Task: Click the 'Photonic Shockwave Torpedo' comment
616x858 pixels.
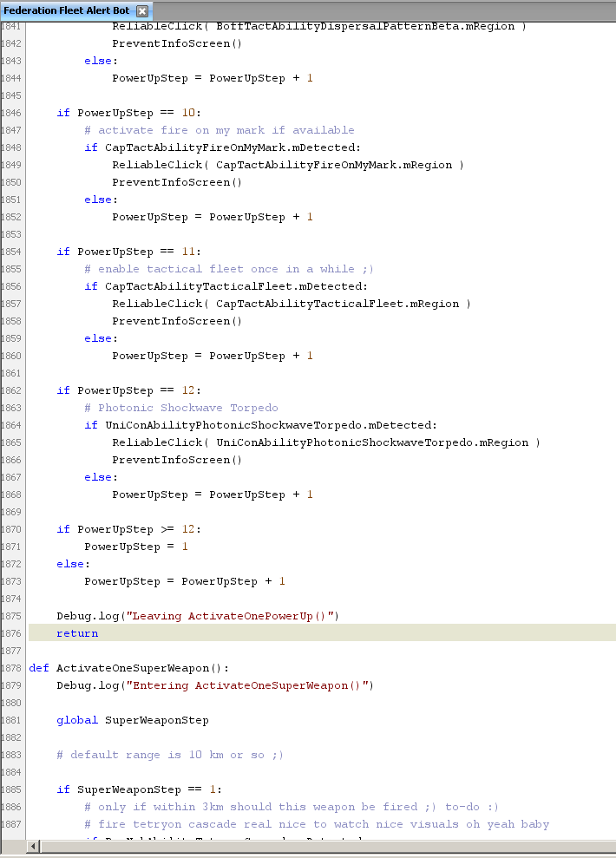Action: point(180,408)
